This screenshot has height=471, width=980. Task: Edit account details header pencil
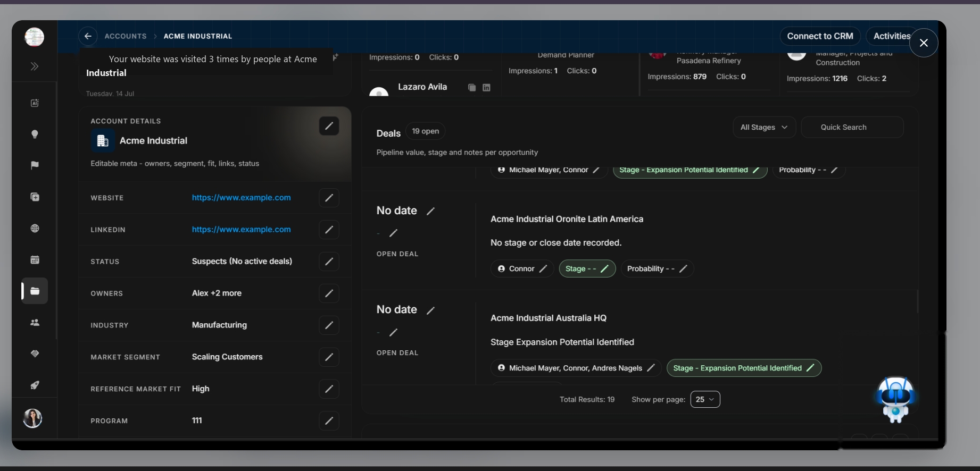329,126
